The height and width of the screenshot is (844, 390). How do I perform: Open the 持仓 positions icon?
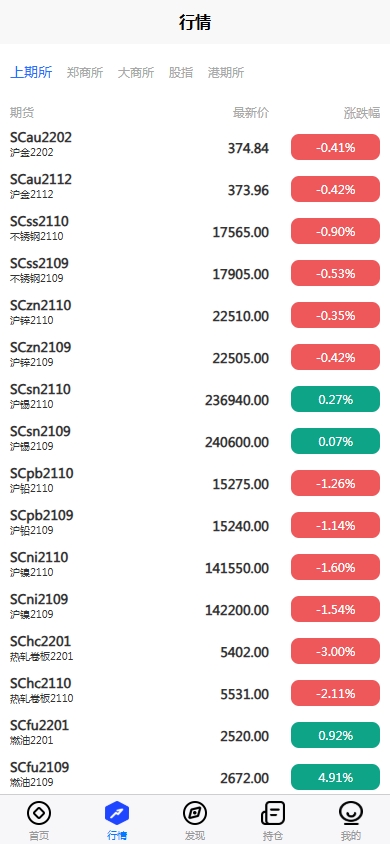click(x=273, y=813)
